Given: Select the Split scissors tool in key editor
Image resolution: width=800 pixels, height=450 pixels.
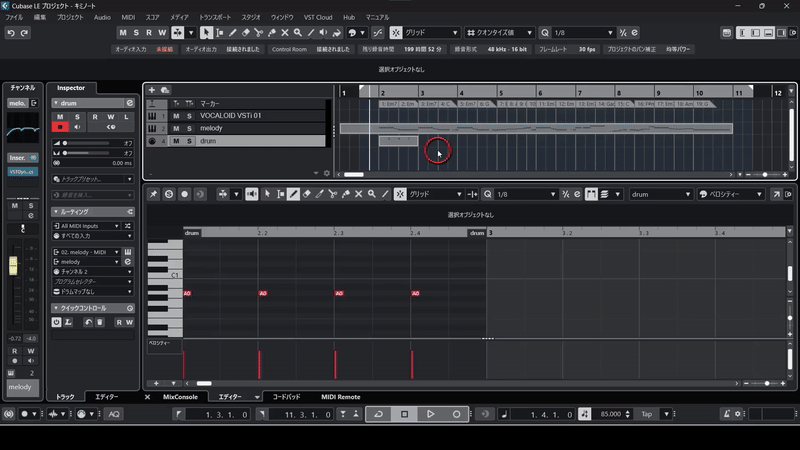Looking at the screenshot, I should 333,194.
